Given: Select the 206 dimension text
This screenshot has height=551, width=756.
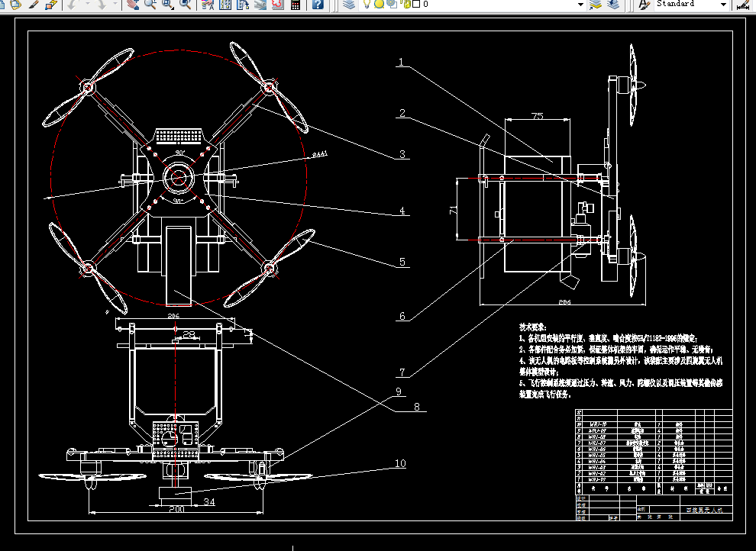Looking at the screenshot, I should [x=173, y=315].
